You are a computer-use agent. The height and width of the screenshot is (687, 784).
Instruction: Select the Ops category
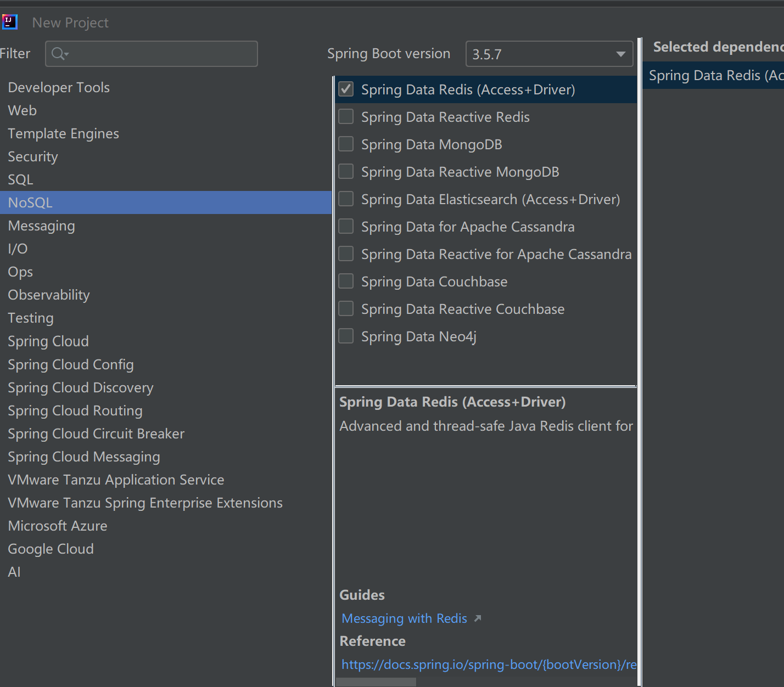[166, 272]
